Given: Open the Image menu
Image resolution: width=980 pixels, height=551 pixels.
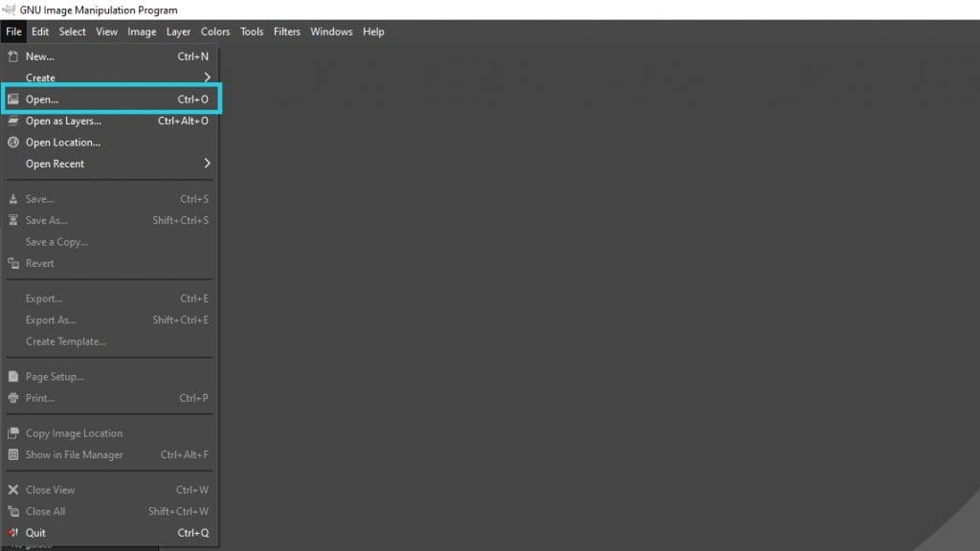Looking at the screenshot, I should (142, 32).
